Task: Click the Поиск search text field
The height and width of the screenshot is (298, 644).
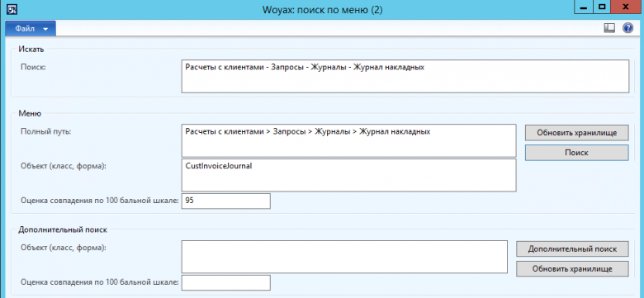Action: [405, 76]
